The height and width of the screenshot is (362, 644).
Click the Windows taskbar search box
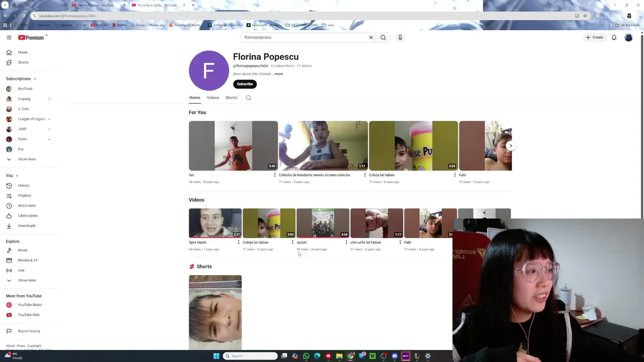251,356
